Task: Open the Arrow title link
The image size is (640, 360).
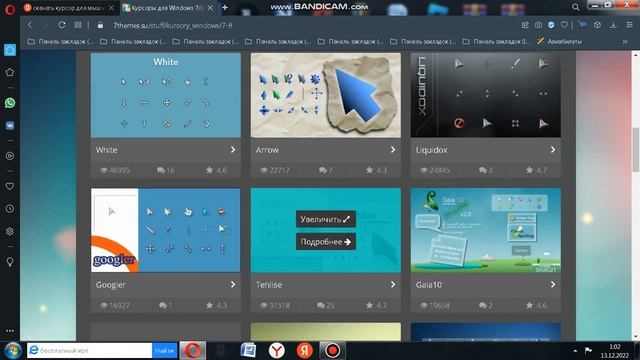Action: (267, 150)
